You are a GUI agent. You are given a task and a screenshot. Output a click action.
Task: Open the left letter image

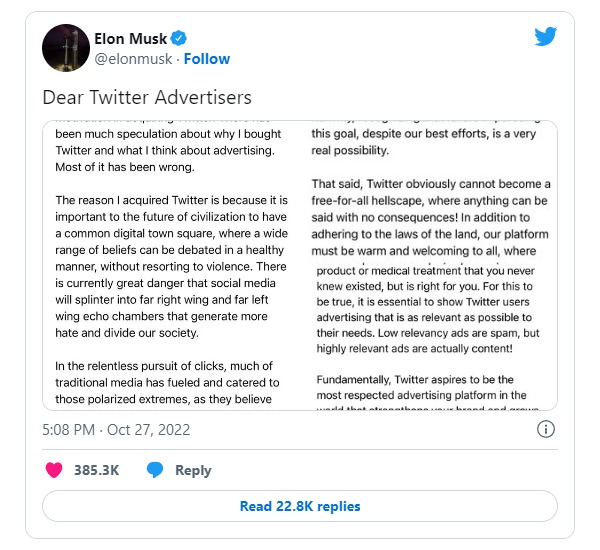(172, 265)
